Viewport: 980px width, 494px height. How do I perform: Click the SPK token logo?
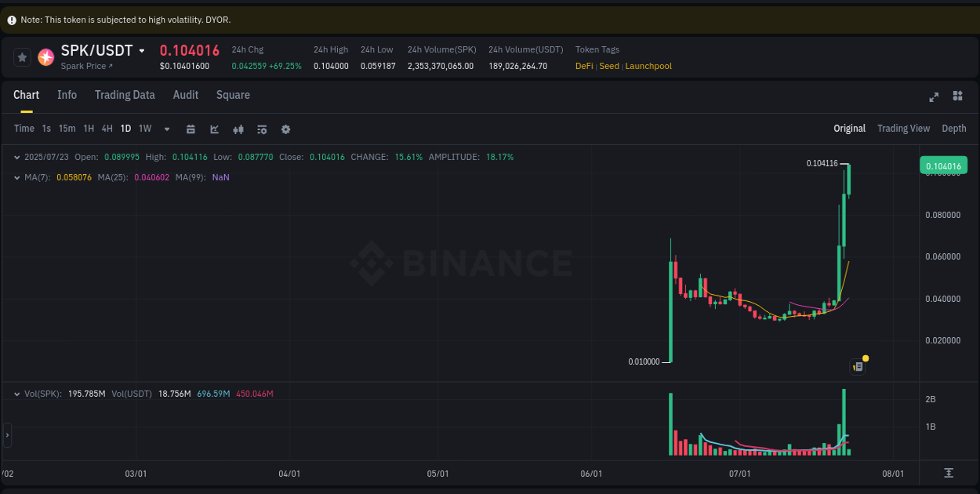click(x=45, y=56)
